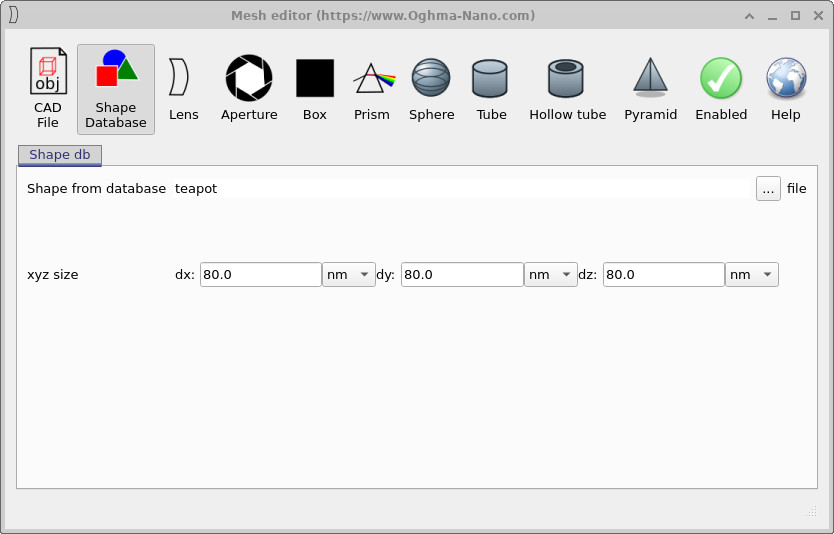Select the black Box shape
The image size is (834, 534).
click(315, 89)
